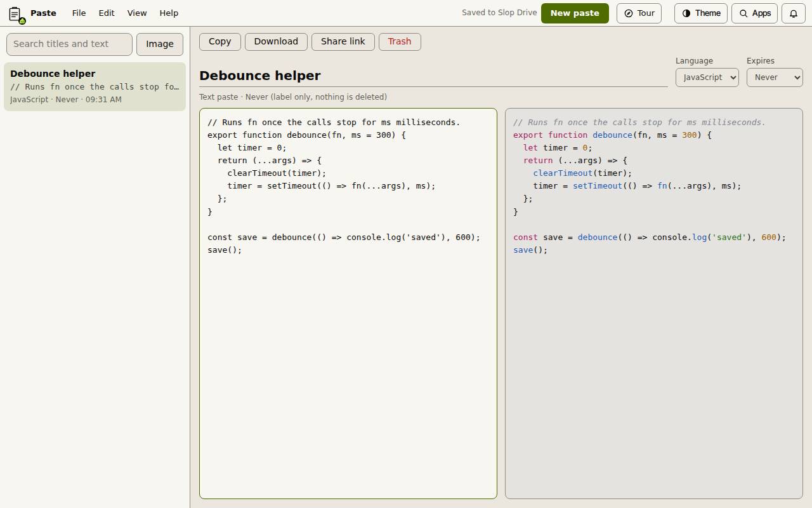Click the "Text paste · Never" label line

[293, 97]
